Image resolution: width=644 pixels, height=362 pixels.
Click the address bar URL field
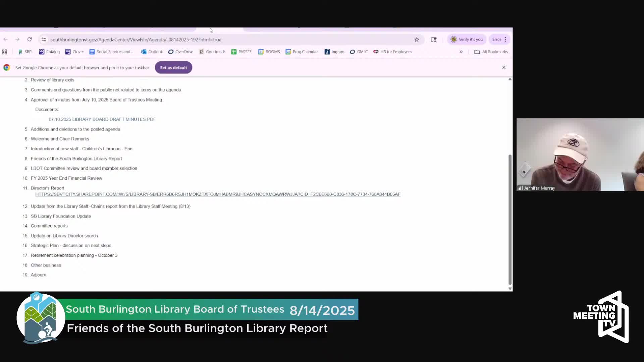point(136,40)
